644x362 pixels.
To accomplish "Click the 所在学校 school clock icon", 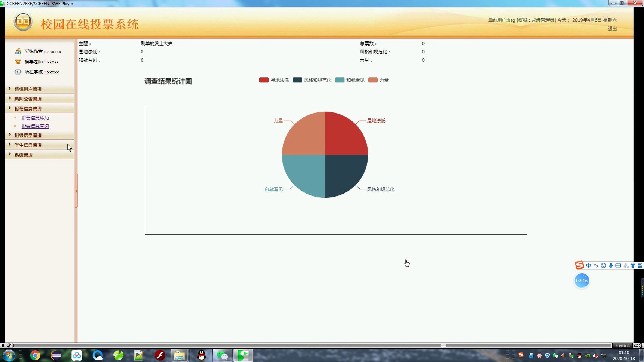I will click(x=18, y=72).
